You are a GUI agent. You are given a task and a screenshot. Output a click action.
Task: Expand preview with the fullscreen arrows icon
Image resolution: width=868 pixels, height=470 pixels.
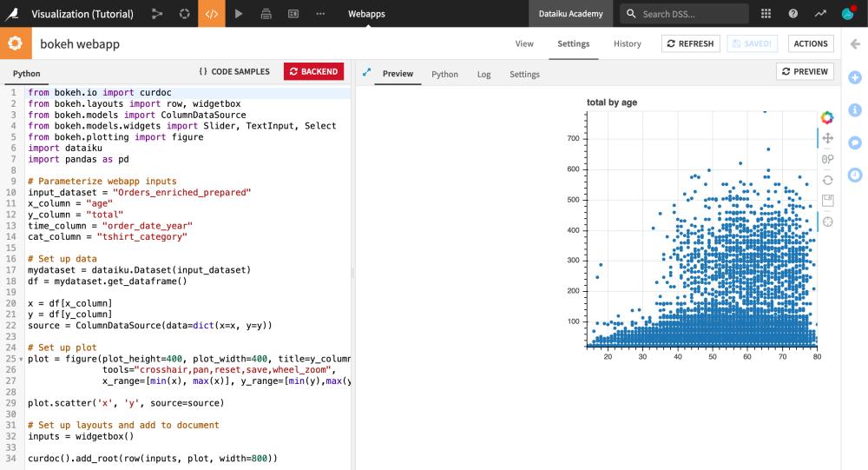pos(366,73)
